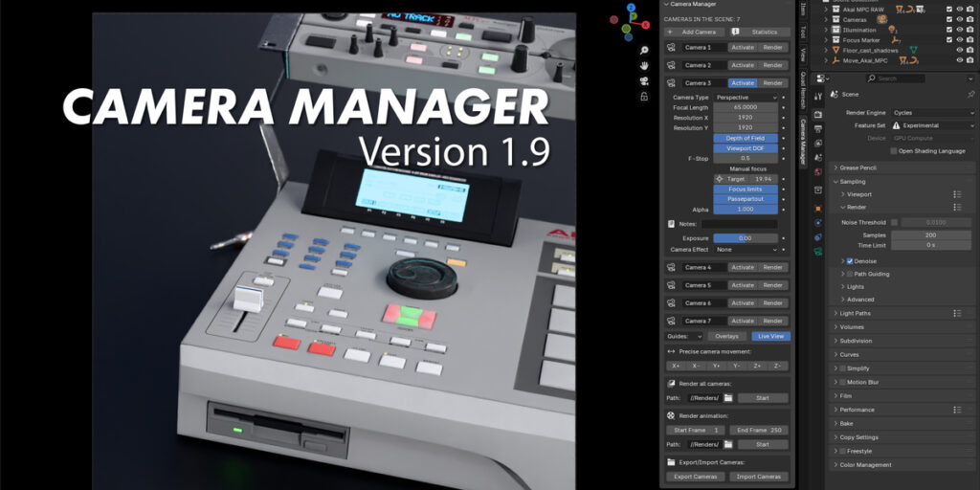Open the Feature Set Experimental dropdown
The width and height of the screenshot is (980, 490).
point(933,125)
